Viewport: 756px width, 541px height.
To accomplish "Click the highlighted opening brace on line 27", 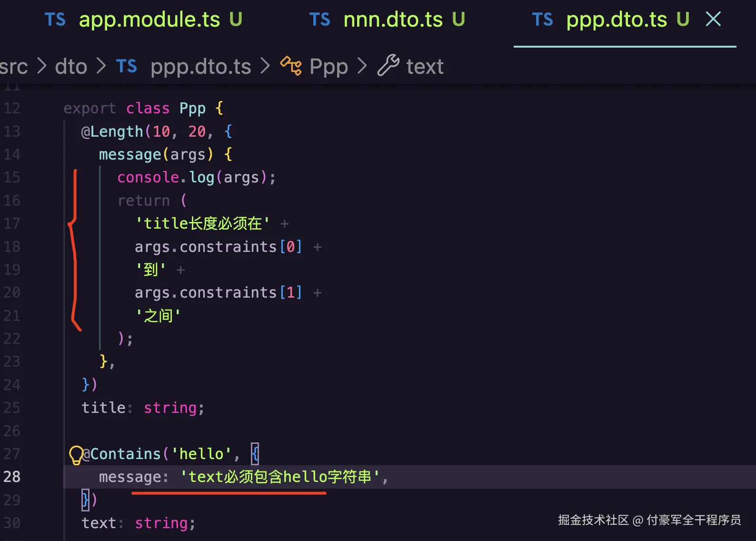I will point(255,454).
